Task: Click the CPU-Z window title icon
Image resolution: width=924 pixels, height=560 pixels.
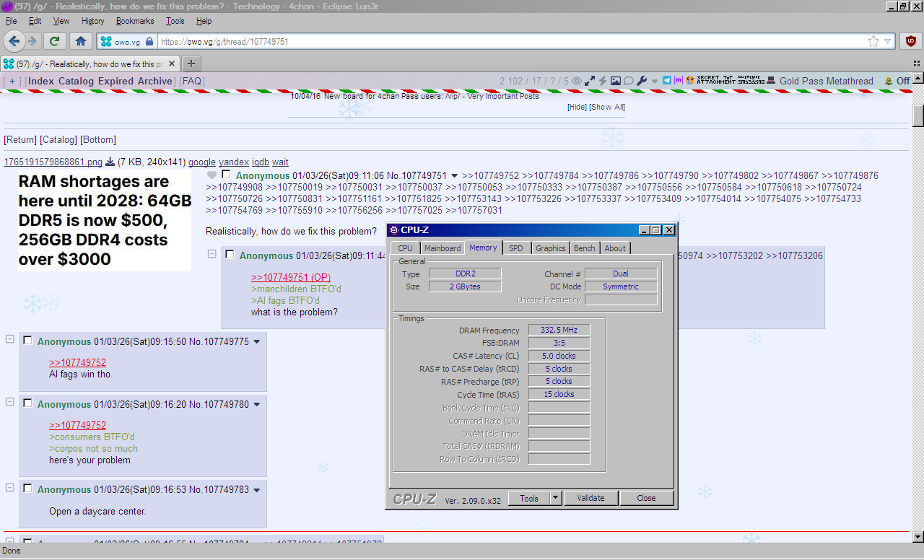Action: pyautogui.click(x=393, y=230)
